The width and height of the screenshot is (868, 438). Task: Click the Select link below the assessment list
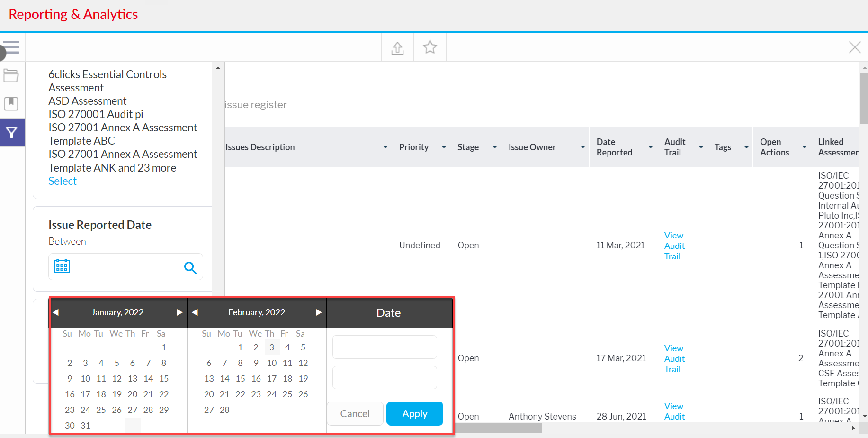point(62,181)
